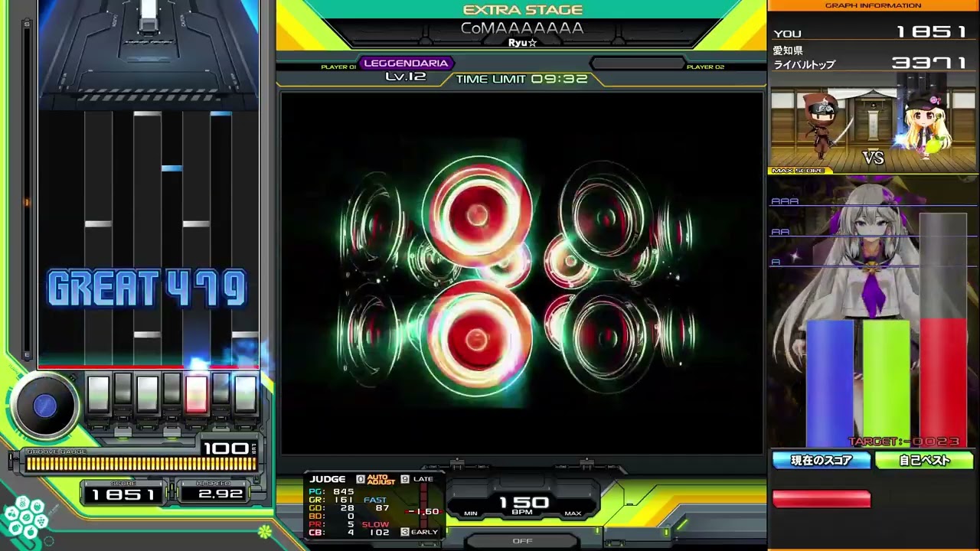The height and width of the screenshot is (551, 980).
Task: Tap the red lit fifth key
Action: click(196, 393)
